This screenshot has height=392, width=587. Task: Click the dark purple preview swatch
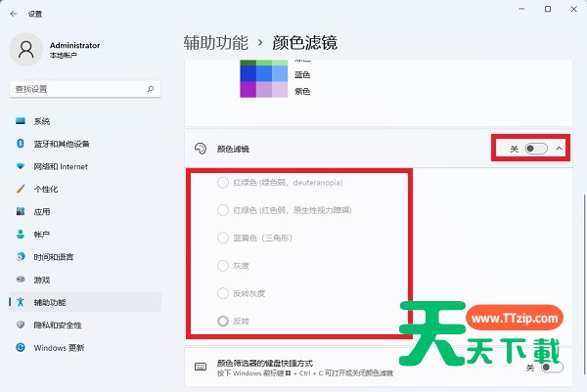click(x=248, y=90)
